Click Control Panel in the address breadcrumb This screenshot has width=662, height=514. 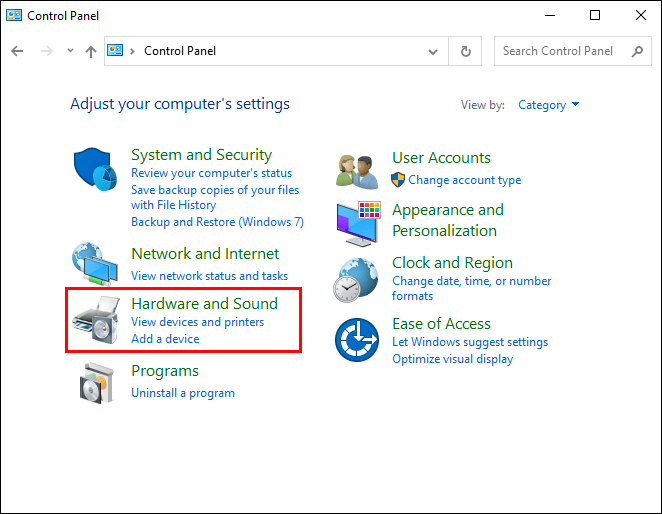tap(180, 51)
